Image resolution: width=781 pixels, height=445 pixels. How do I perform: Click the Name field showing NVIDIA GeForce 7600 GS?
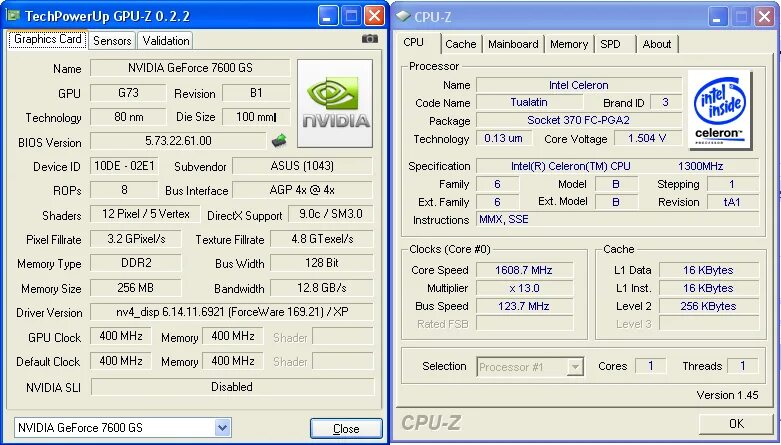[x=190, y=68]
